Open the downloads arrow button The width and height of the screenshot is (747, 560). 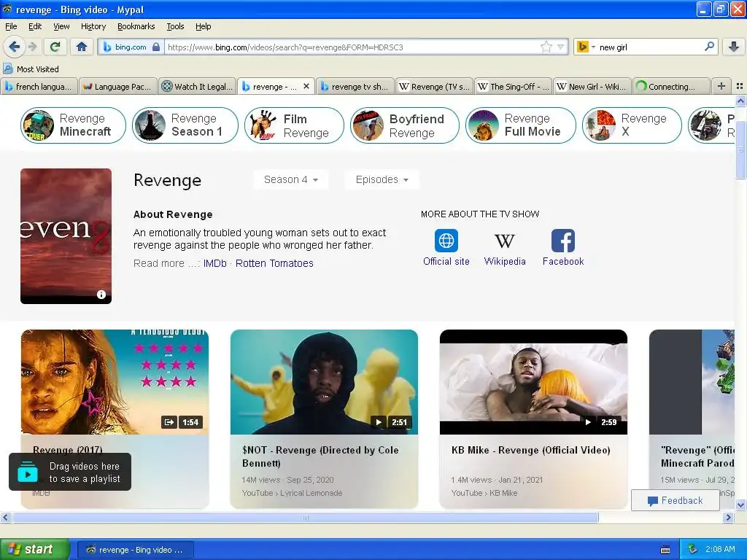[x=734, y=47]
